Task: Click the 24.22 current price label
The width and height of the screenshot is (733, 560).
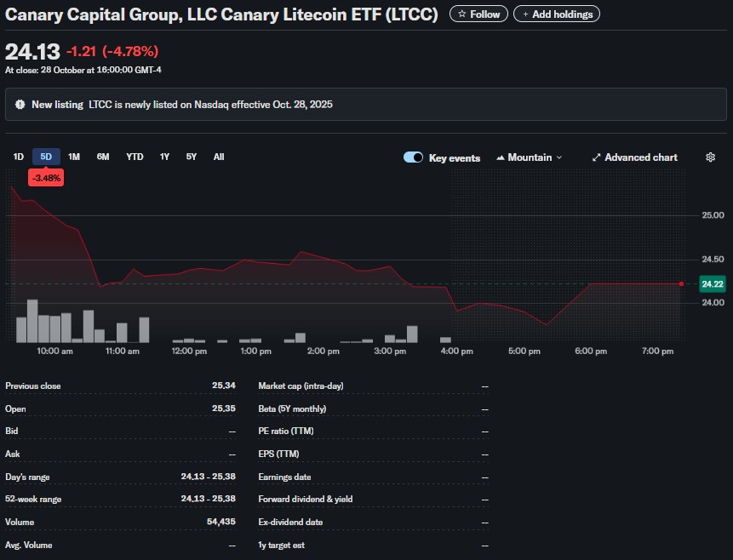Action: 712,283
